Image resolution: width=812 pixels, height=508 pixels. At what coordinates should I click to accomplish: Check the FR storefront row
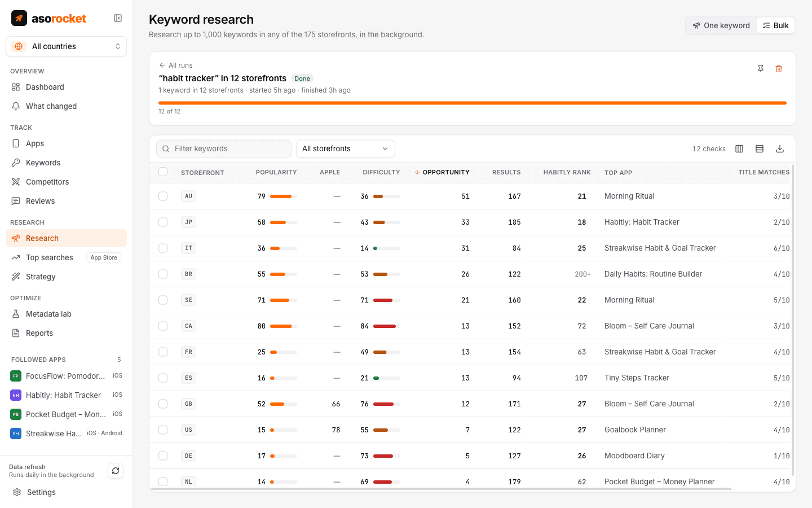pos(163,352)
